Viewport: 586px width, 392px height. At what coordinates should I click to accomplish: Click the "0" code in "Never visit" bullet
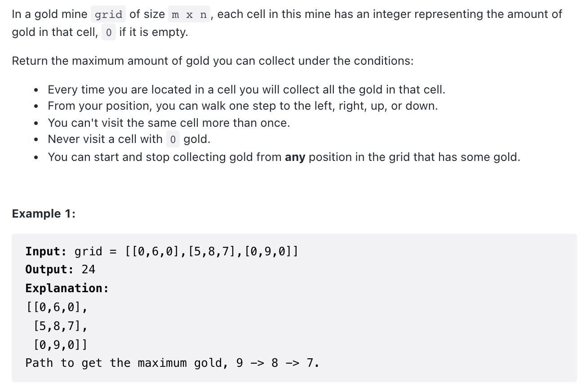[173, 139]
